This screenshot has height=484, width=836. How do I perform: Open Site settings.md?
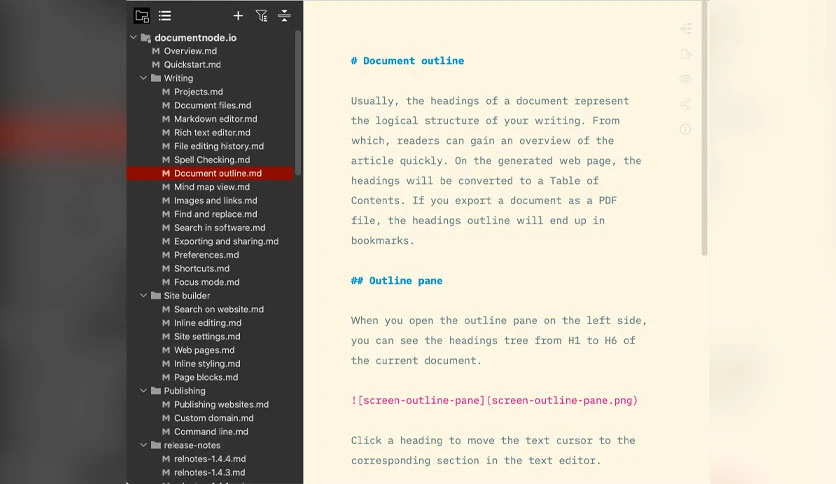[207, 336]
